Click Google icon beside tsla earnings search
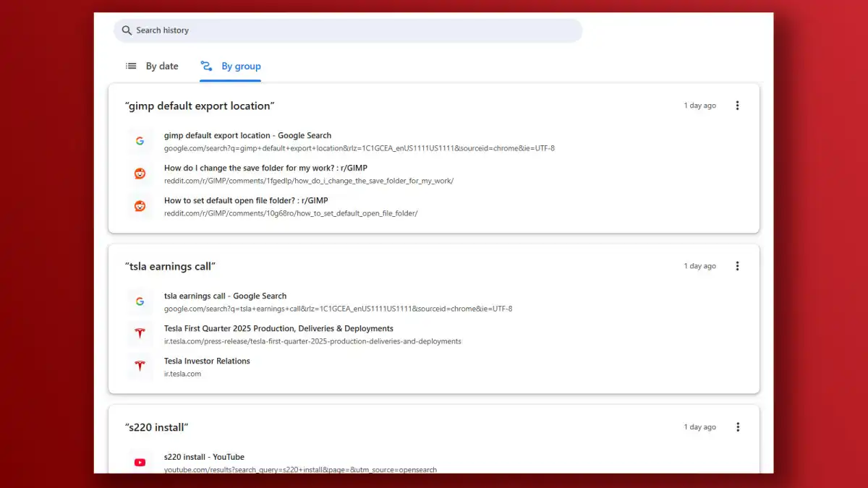The image size is (868, 488). click(x=140, y=301)
